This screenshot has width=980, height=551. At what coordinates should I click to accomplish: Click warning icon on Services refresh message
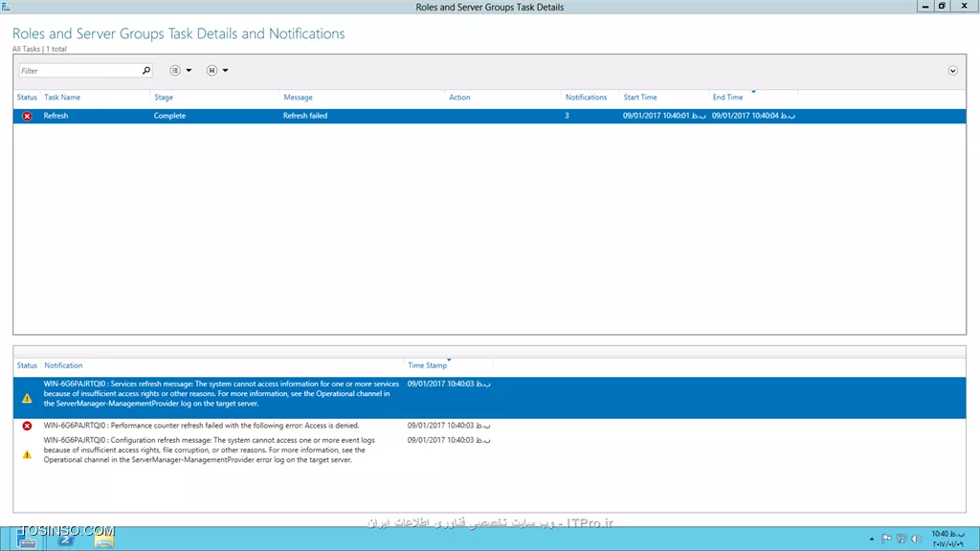(27, 399)
